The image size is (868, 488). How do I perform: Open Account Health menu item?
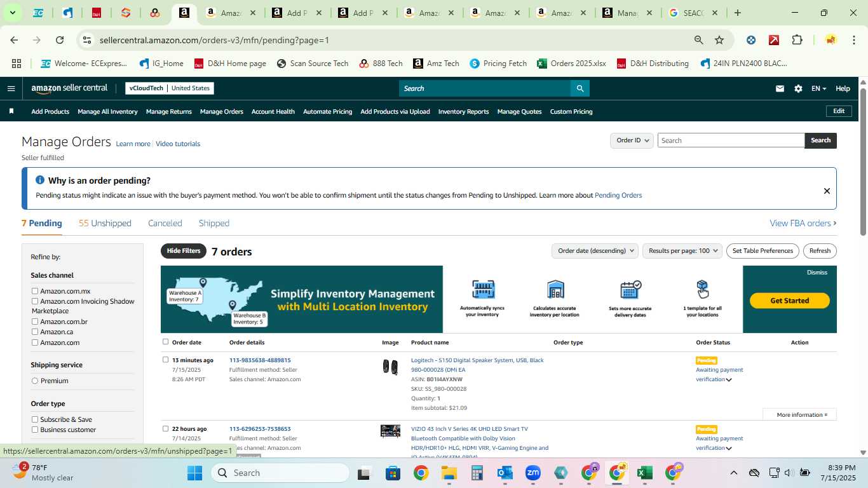click(273, 111)
